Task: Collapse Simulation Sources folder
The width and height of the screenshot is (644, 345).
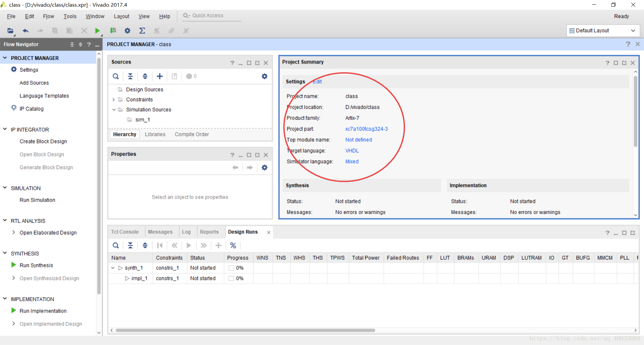Action: (114, 110)
